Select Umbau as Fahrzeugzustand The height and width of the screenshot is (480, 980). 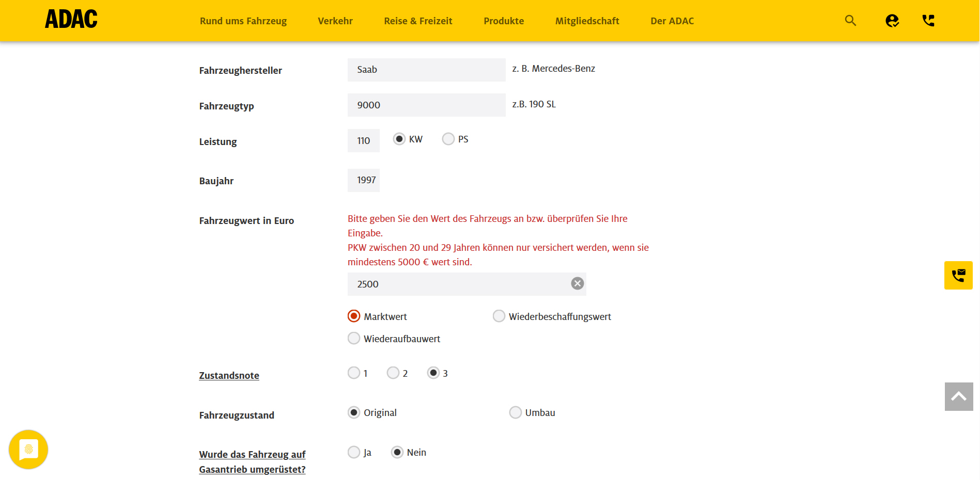click(516, 412)
